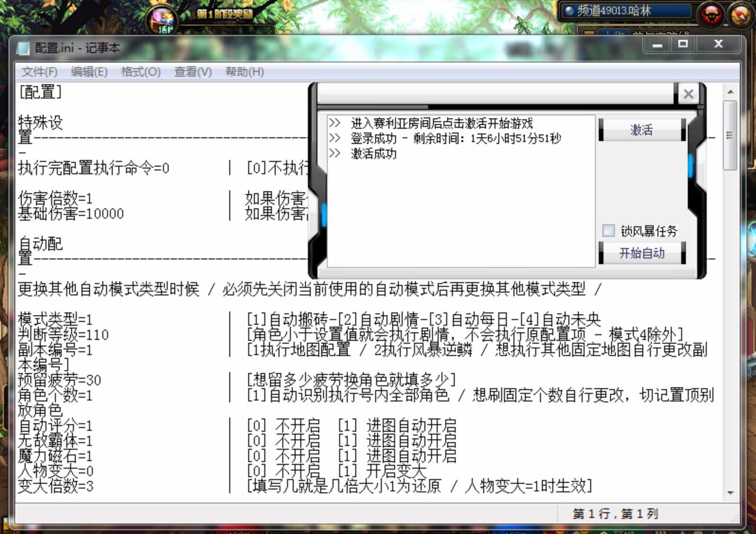Open the 查看(V) menu
The image size is (756, 534).
click(193, 72)
